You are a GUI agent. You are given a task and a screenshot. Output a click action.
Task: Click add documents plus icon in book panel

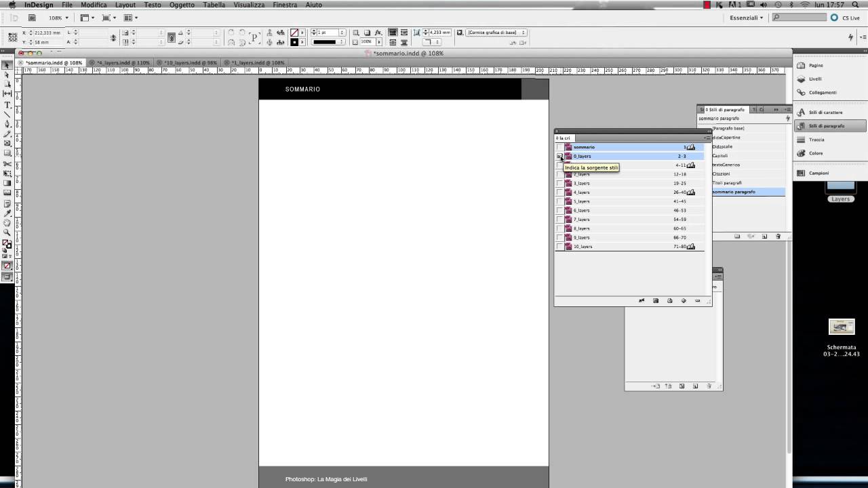[x=684, y=301]
